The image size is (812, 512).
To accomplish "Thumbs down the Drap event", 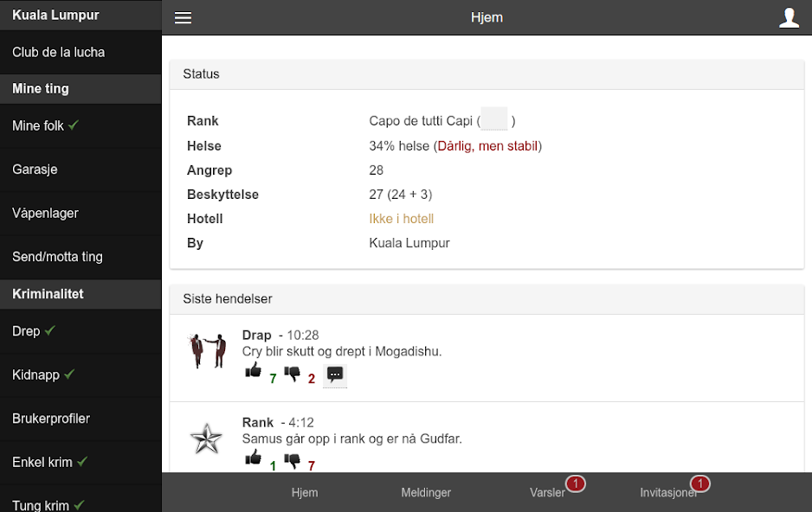I will tap(292, 374).
